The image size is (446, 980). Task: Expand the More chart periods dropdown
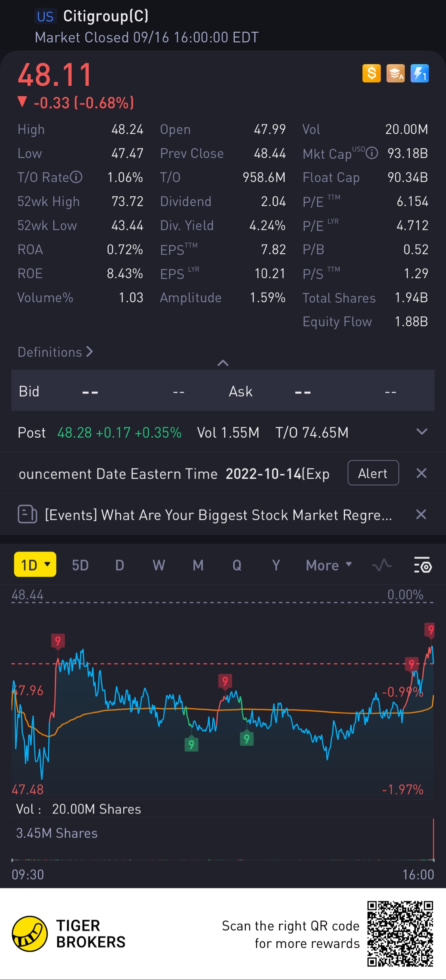coord(329,565)
